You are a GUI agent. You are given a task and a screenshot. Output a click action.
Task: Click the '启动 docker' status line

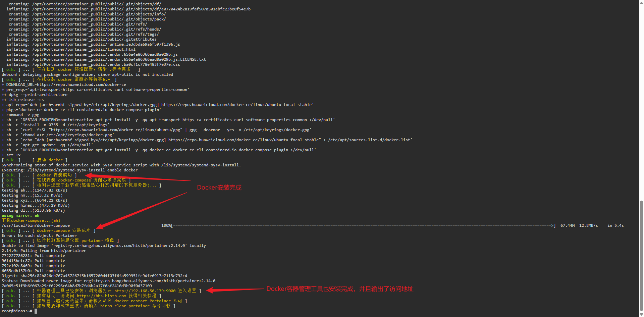[x=50, y=160]
